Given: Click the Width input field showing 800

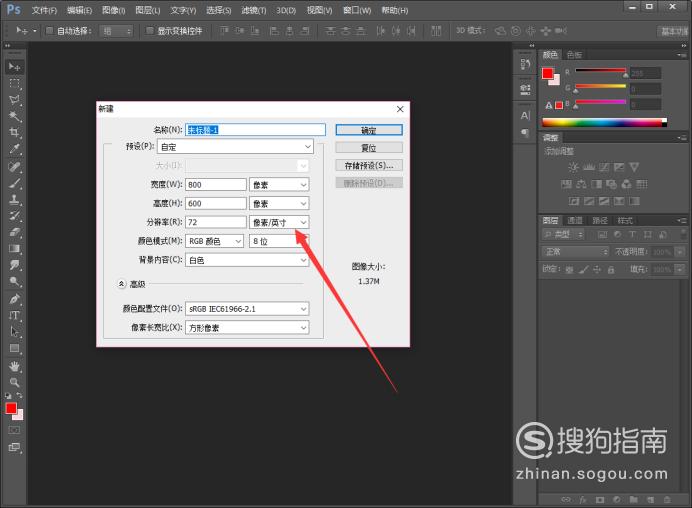Looking at the screenshot, I should coord(216,184).
